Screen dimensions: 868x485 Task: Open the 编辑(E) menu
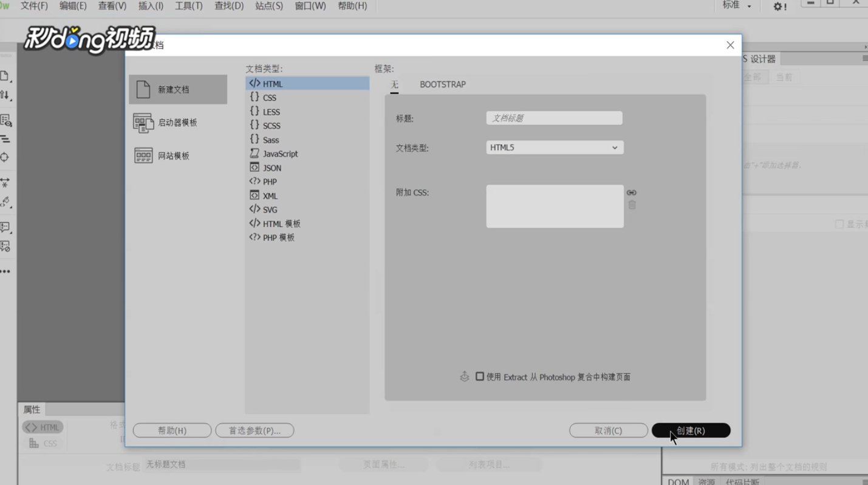(x=73, y=5)
